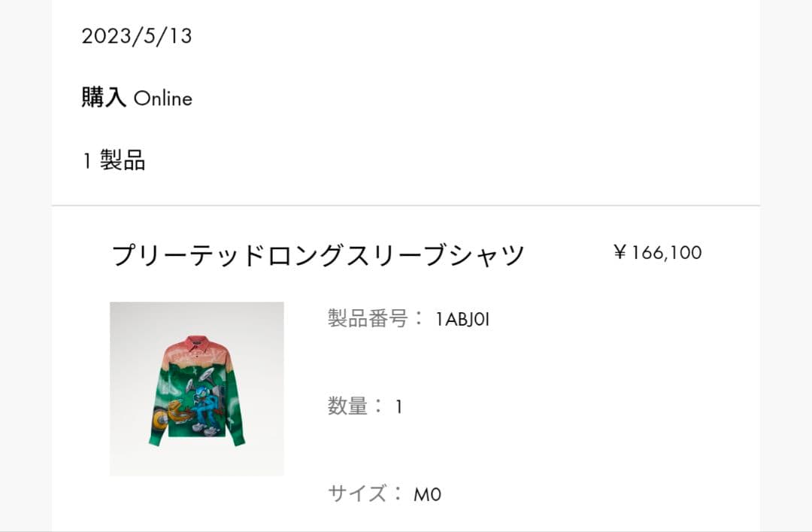Click the yen symbol before the price
Screen dimensions: 812x532
tap(620, 252)
